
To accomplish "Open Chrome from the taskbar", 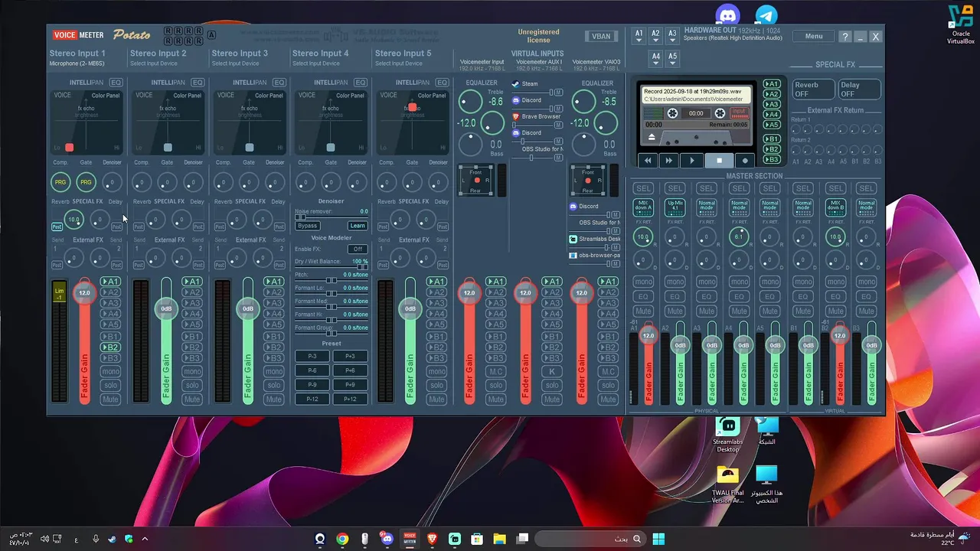I will coord(342,539).
